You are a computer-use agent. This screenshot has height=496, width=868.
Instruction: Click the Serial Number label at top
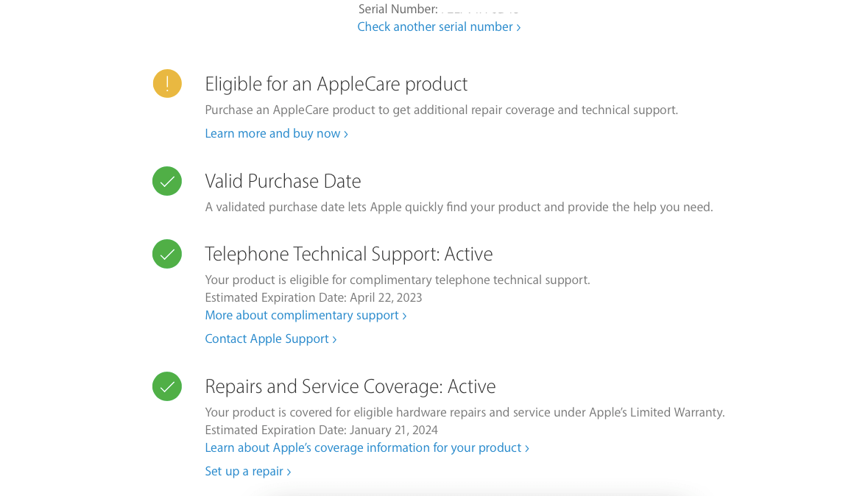(x=398, y=9)
